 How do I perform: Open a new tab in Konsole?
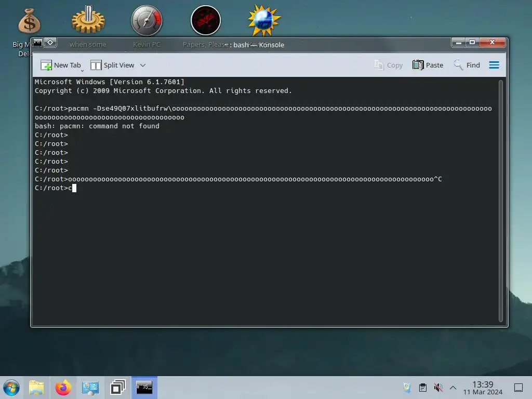pos(60,65)
